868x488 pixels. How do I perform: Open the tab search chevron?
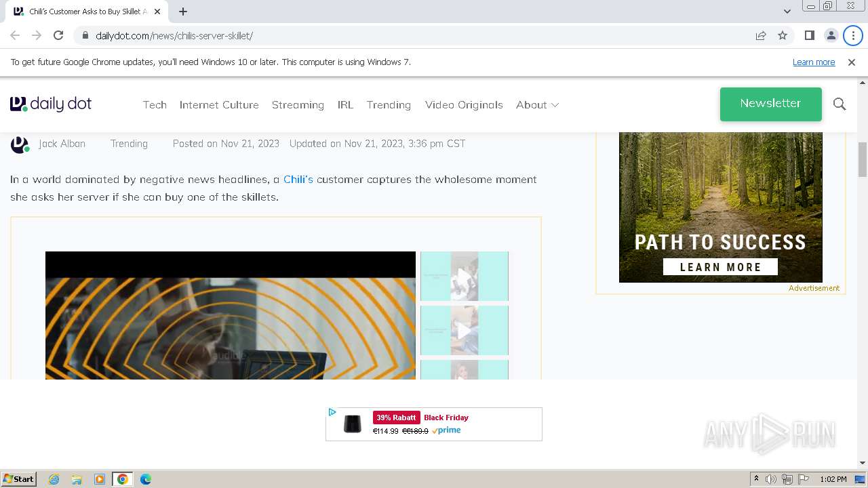click(787, 12)
